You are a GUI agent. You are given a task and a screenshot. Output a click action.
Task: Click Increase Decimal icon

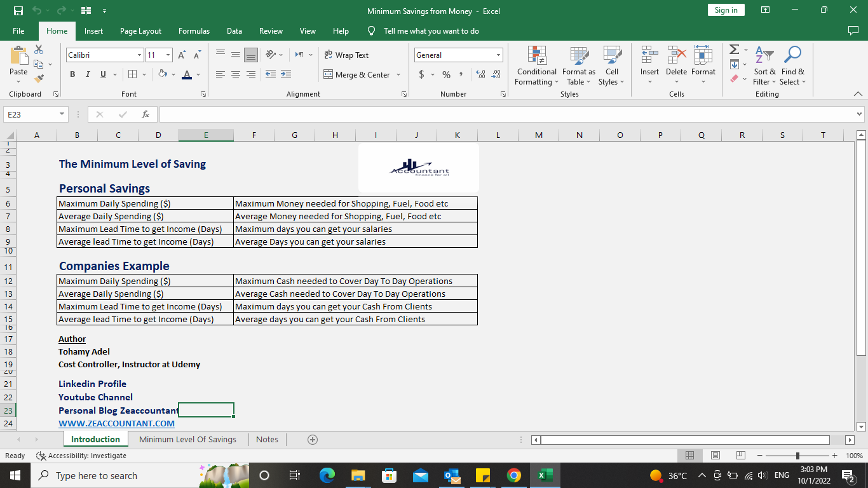click(481, 74)
